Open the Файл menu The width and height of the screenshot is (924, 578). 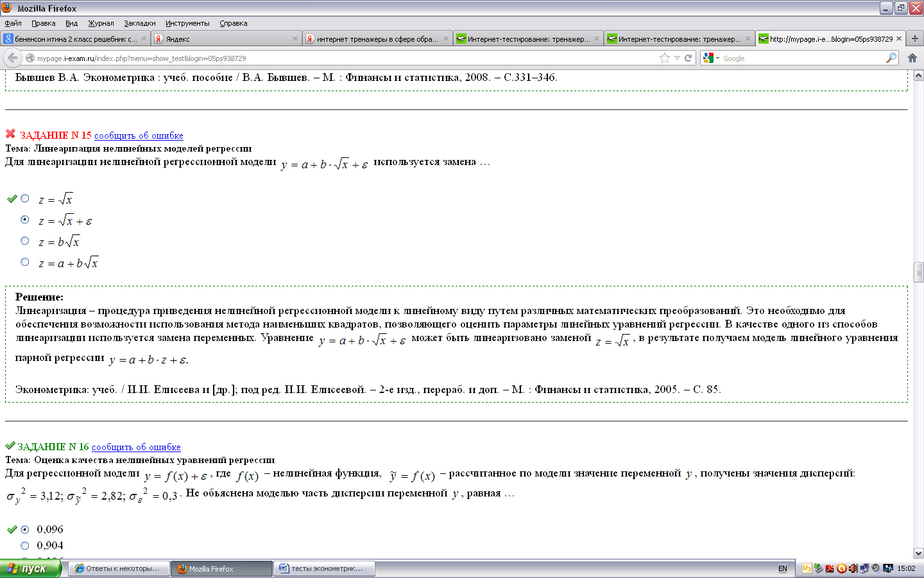tap(13, 23)
